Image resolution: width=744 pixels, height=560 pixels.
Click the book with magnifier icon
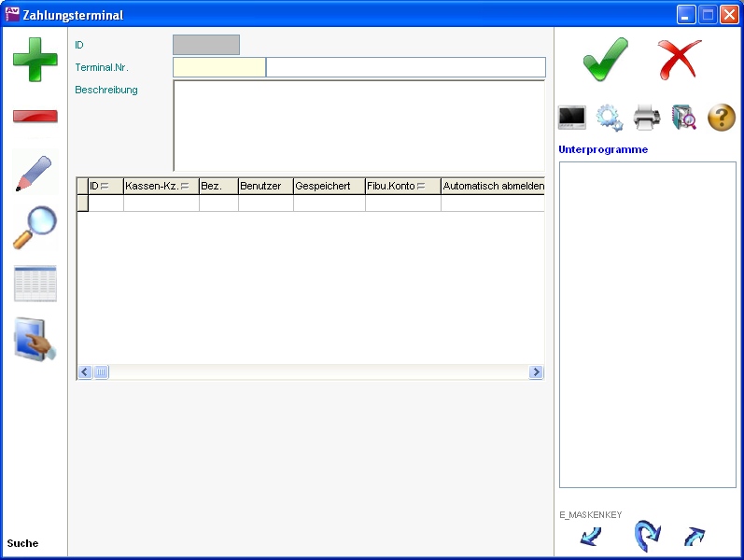pyautogui.click(x=684, y=118)
